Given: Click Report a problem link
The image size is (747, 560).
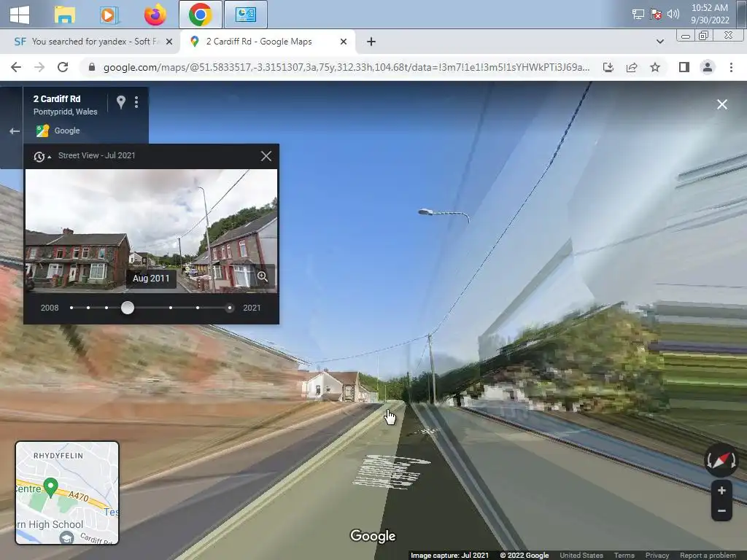Looking at the screenshot, I should point(708,555).
